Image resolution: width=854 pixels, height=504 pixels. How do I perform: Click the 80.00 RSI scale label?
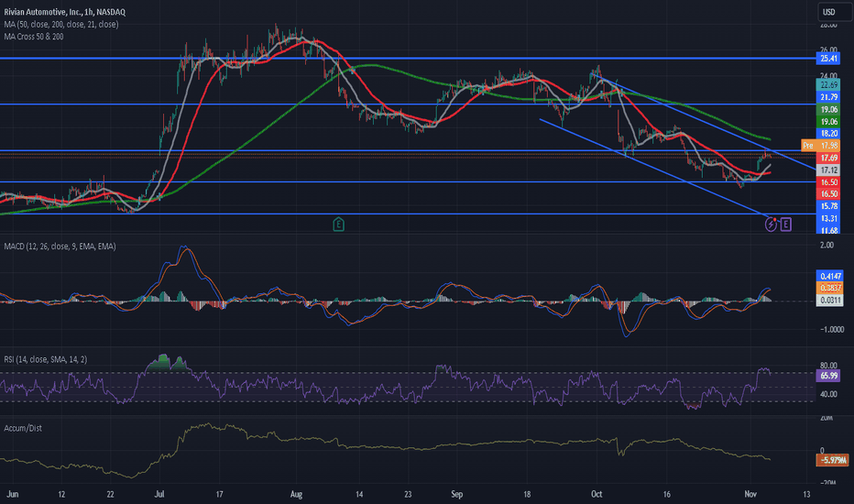828,365
